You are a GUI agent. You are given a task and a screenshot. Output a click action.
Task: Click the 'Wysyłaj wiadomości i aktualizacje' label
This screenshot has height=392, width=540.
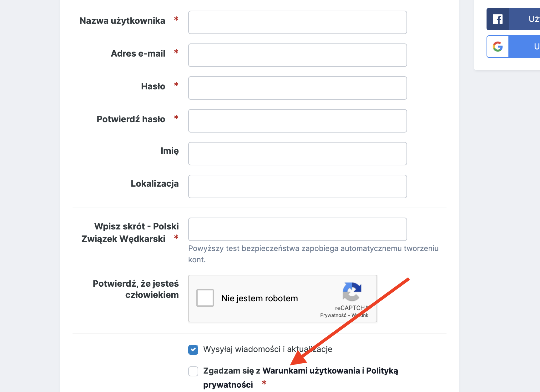pyautogui.click(x=267, y=349)
